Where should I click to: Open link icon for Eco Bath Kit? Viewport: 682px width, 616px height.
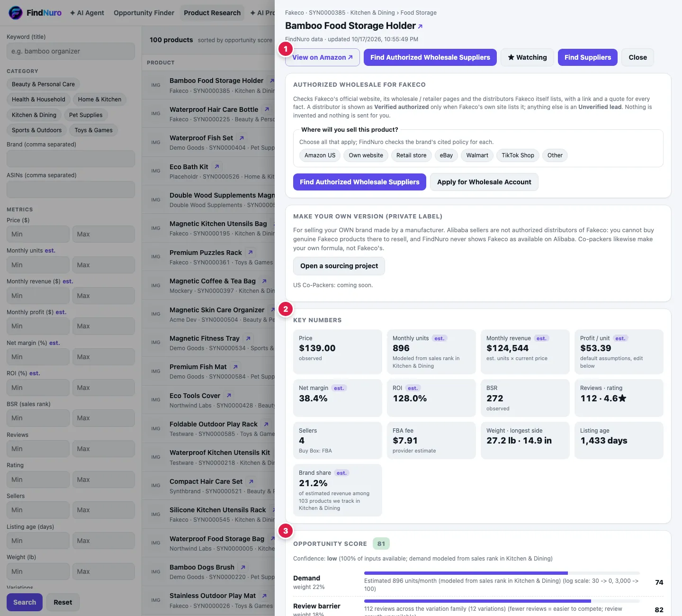point(216,167)
